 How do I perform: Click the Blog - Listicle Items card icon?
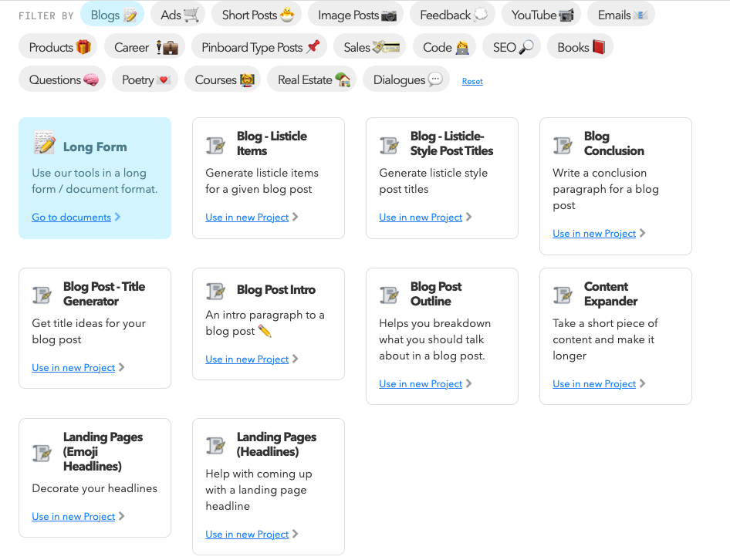215,144
